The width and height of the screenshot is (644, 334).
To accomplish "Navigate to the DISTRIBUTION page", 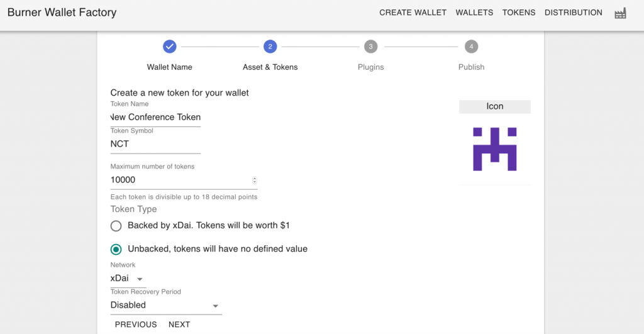I will point(574,13).
